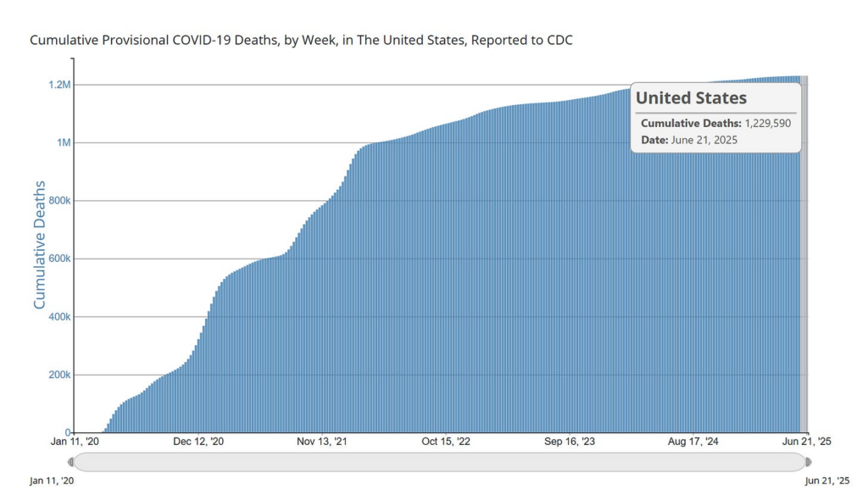
Task: Click the left handle of the range slider
Action: click(72, 460)
